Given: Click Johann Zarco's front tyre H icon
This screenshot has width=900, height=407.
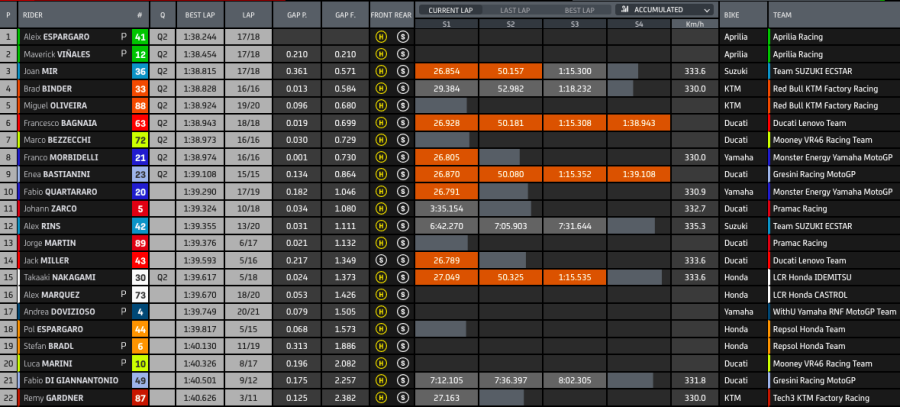Looking at the screenshot, I should [x=381, y=208].
